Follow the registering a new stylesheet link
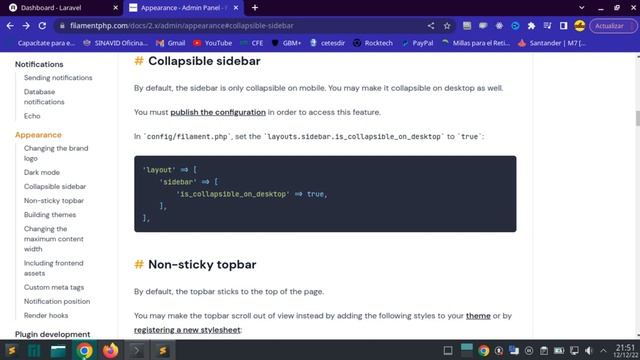640x360 pixels. click(187, 330)
